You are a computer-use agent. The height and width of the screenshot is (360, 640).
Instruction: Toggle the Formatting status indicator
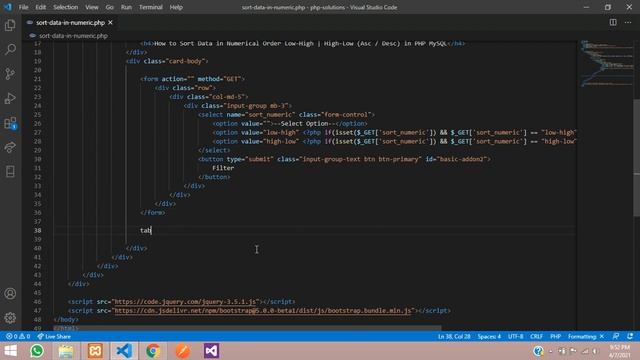586,336
